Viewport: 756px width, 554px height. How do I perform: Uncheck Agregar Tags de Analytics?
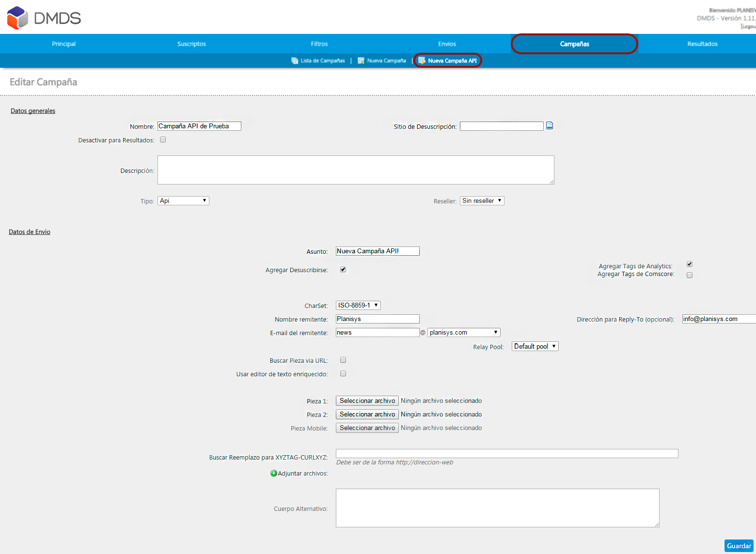pyautogui.click(x=690, y=264)
